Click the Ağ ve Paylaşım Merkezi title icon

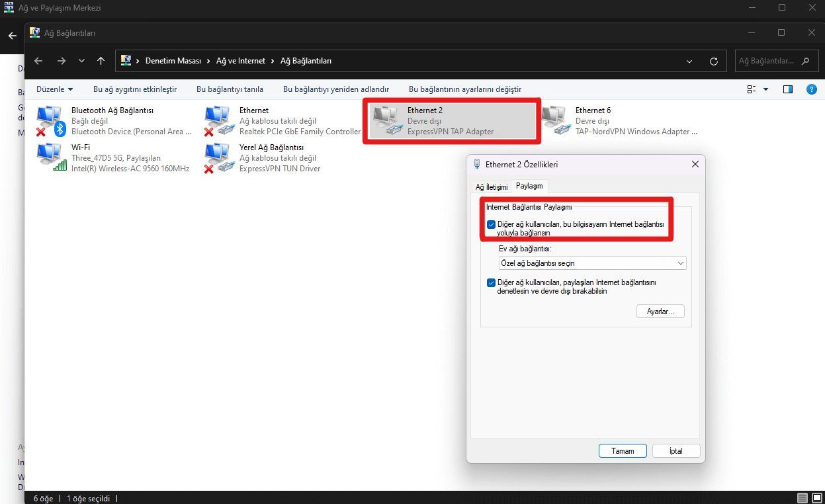click(9, 8)
